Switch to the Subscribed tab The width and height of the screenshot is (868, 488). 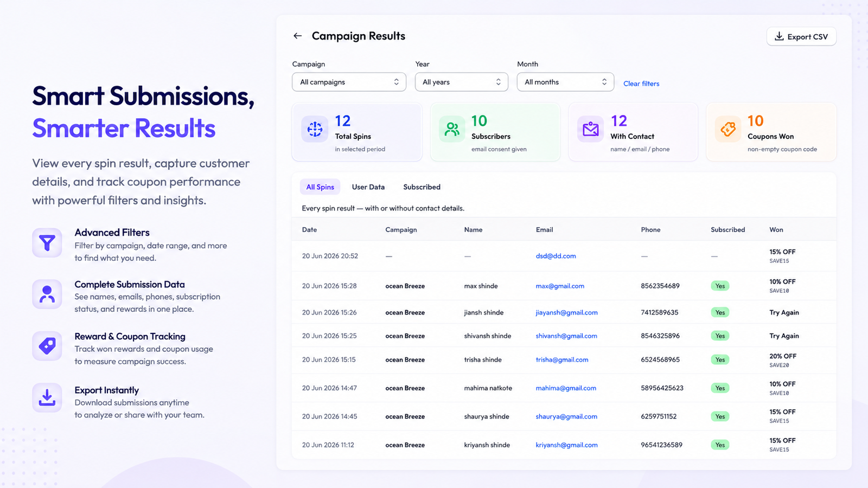(x=422, y=187)
